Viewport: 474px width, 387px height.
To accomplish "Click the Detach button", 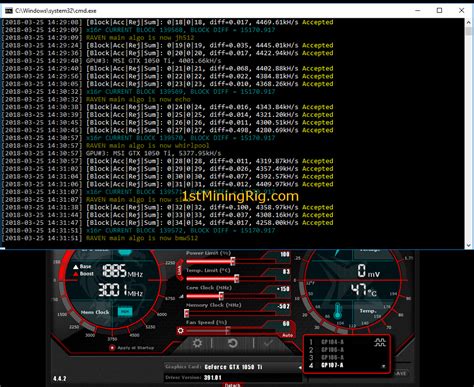I will [232, 385].
